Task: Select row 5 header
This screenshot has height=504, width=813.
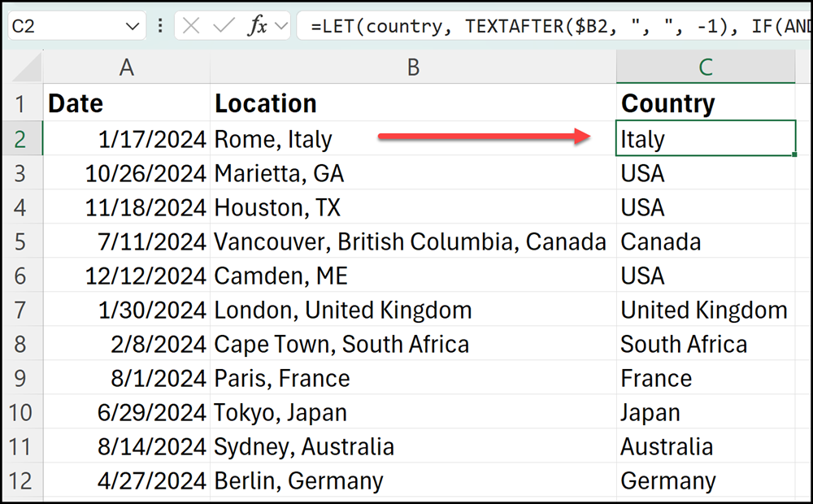Action: coord(21,241)
